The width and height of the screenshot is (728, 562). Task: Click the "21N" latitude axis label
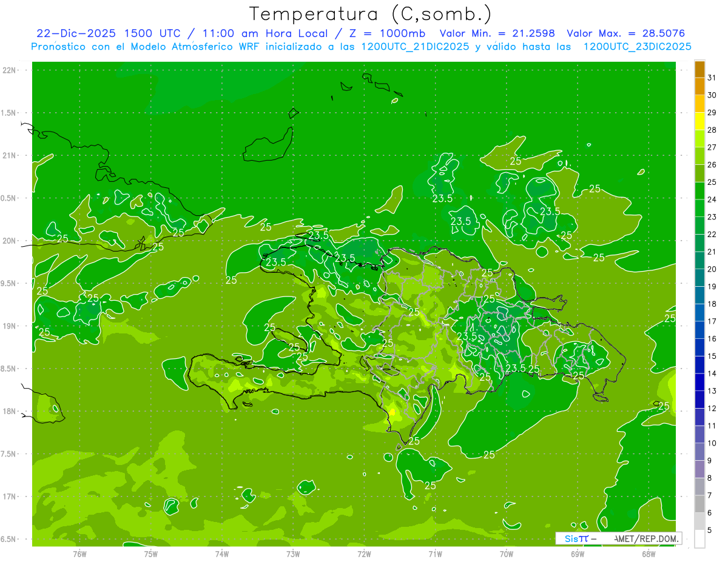point(10,155)
